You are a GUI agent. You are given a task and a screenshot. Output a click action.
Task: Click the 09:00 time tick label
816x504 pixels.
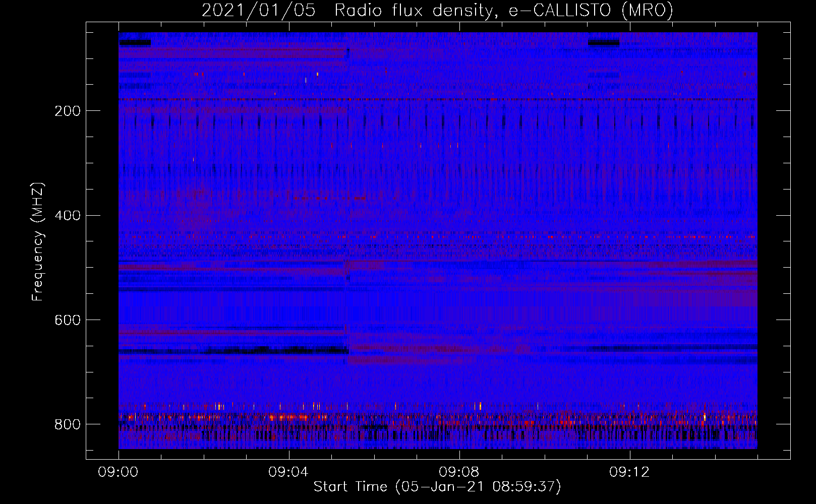[x=118, y=472]
